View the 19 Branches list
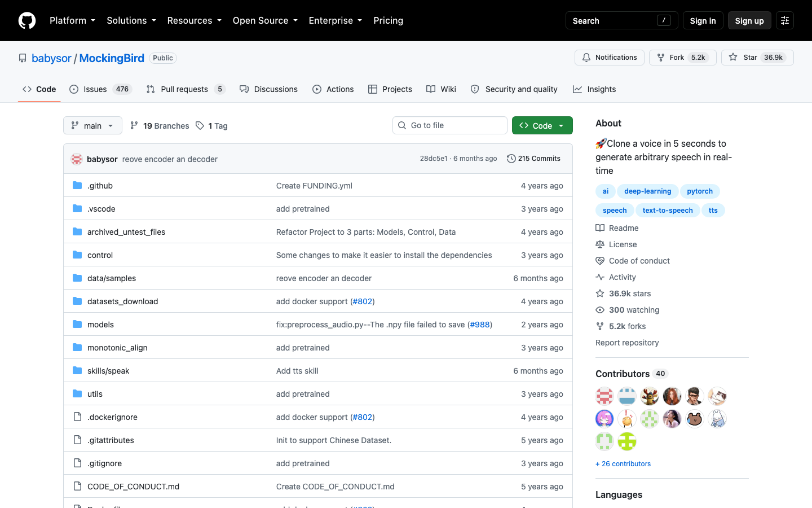The width and height of the screenshot is (812, 508). (x=160, y=126)
